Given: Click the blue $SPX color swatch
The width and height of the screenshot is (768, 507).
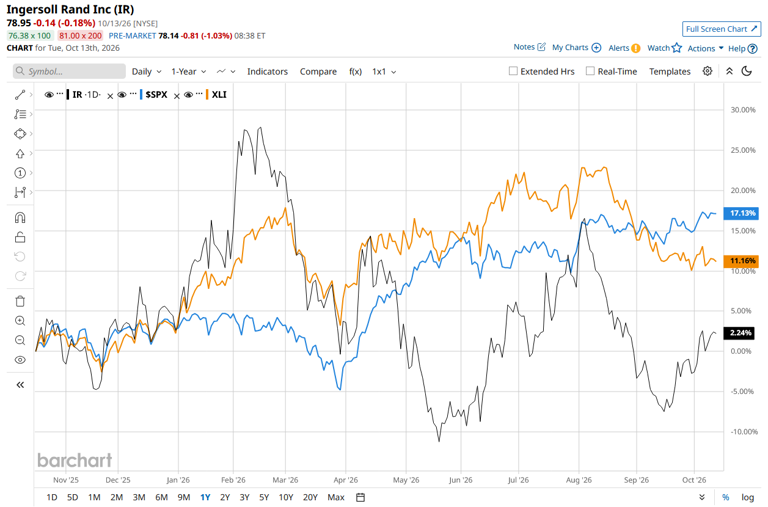Looking at the screenshot, I should (141, 95).
